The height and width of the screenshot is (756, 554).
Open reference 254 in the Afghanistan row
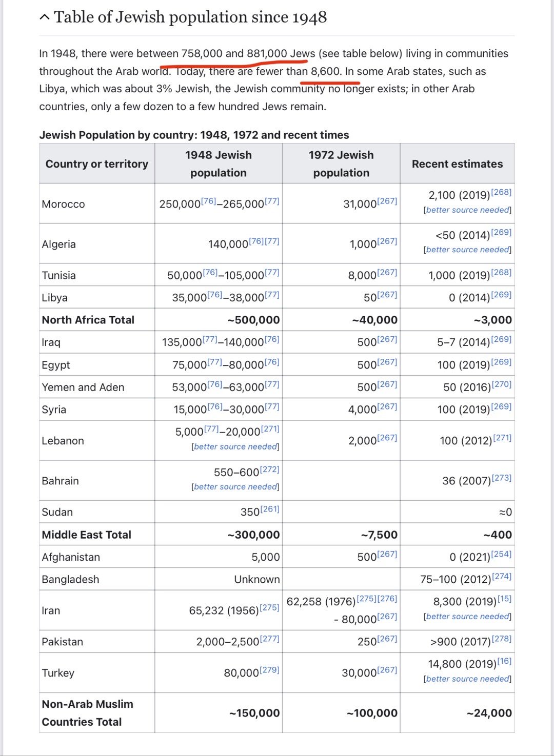[501, 554]
